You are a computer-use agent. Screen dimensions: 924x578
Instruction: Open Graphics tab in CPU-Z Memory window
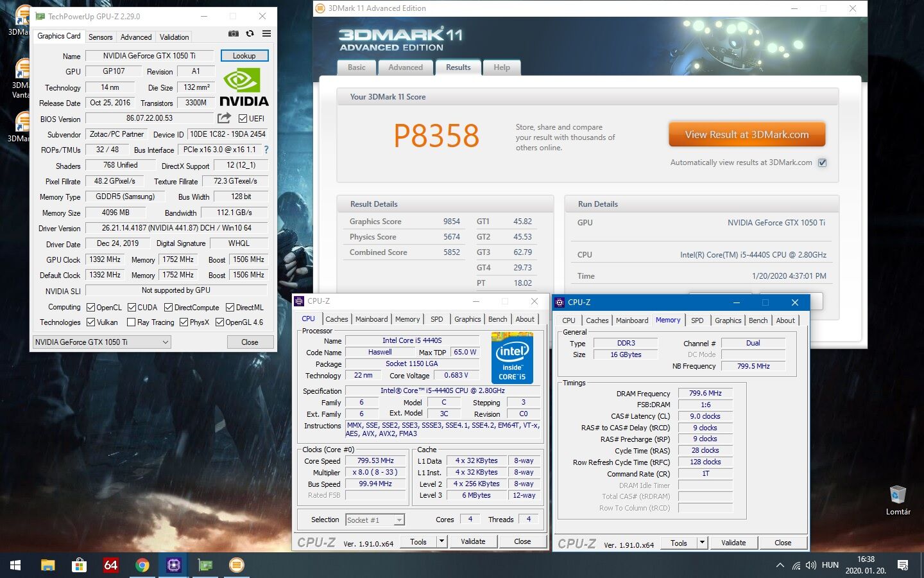tap(728, 320)
